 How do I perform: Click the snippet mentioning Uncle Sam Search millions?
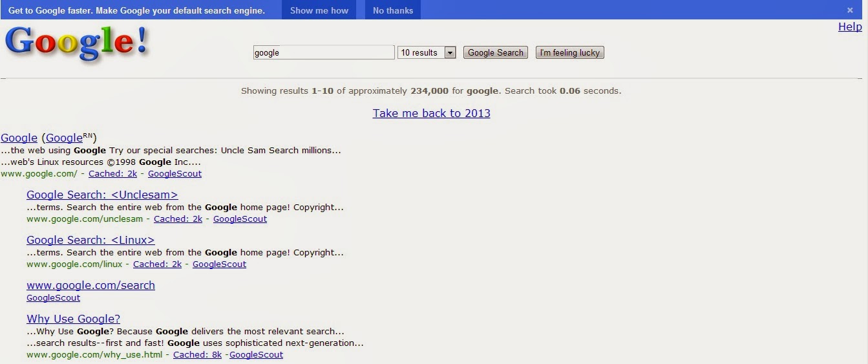pos(171,150)
